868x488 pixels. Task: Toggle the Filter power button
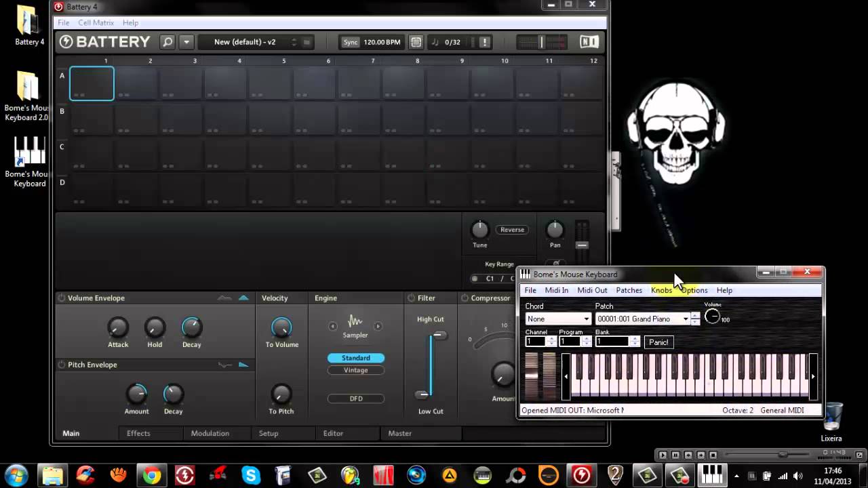pos(411,298)
